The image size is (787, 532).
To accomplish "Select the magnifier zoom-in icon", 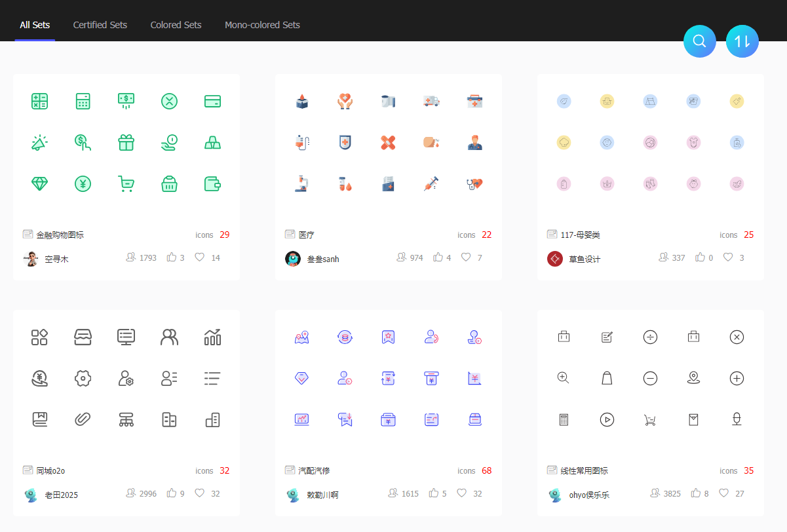I will (563, 378).
